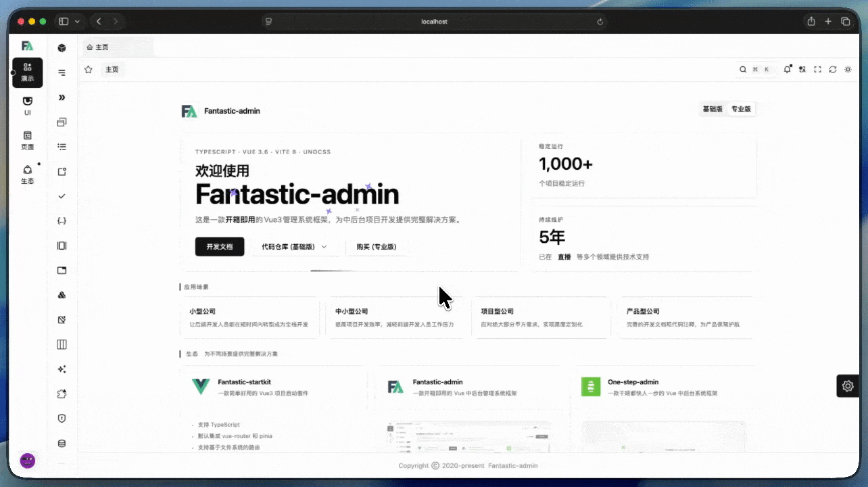Switch to 专业版 edition toggle

point(741,109)
